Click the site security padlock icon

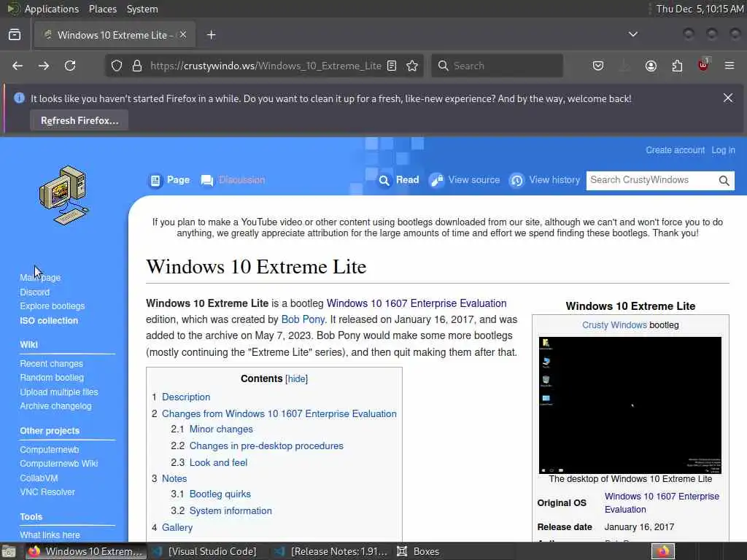(x=136, y=66)
